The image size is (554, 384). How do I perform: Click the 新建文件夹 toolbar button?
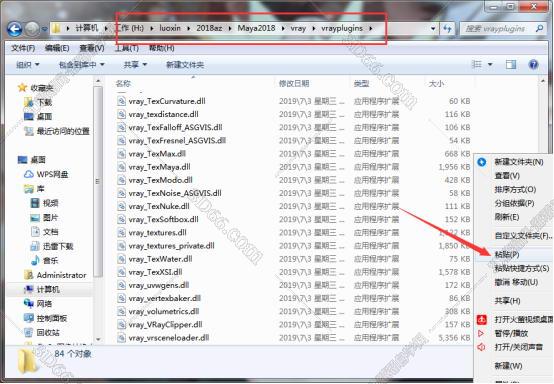185,65
